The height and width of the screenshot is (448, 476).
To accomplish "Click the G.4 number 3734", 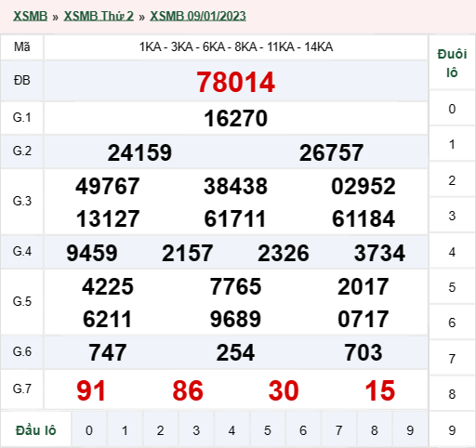I will coord(379,253).
